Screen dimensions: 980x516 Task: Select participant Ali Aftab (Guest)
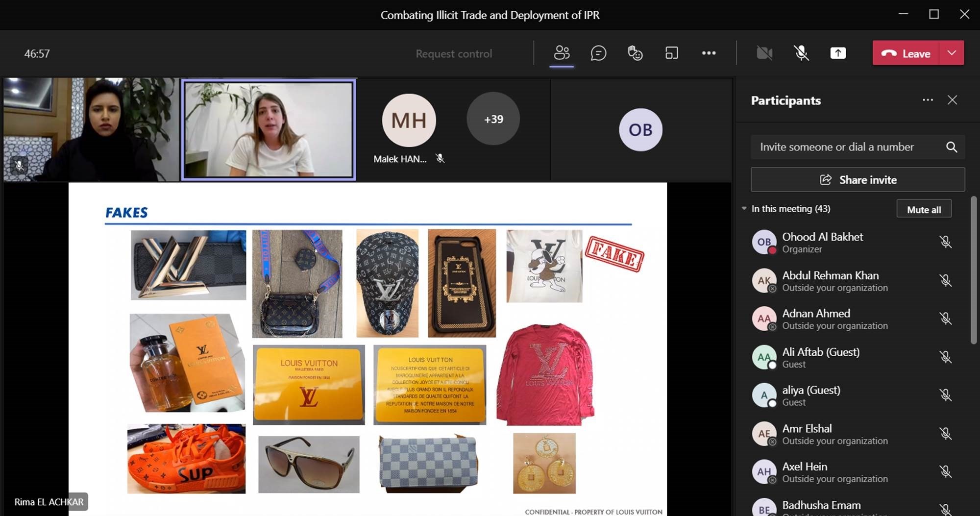[x=853, y=357]
